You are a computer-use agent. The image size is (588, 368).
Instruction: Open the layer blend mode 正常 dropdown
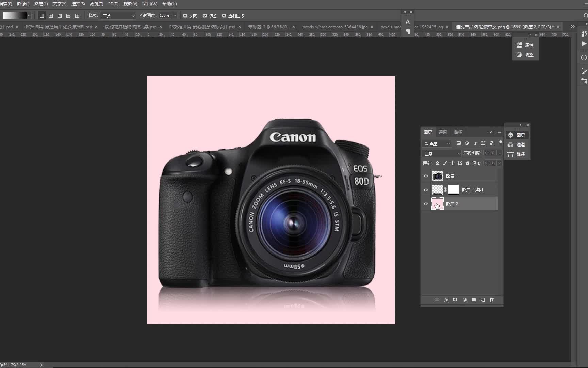point(441,154)
